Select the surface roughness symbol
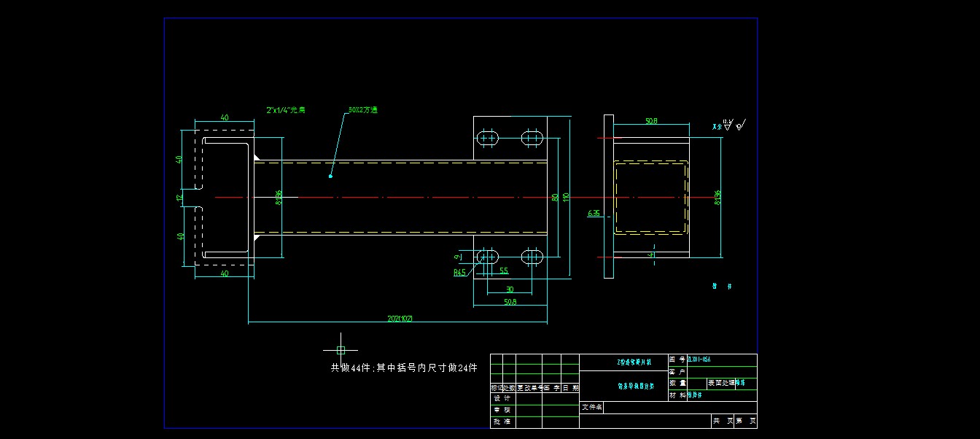Screen dimensions: 980x439 [728, 125]
